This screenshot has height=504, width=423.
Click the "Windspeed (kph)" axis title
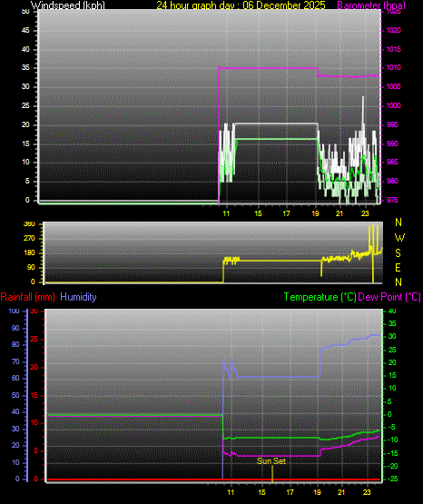tap(68, 5)
